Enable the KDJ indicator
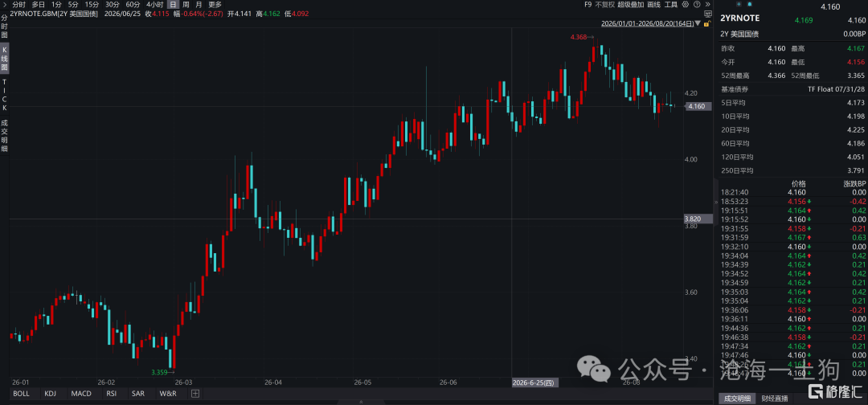The image size is (868, 405). (x=51, y=394)
